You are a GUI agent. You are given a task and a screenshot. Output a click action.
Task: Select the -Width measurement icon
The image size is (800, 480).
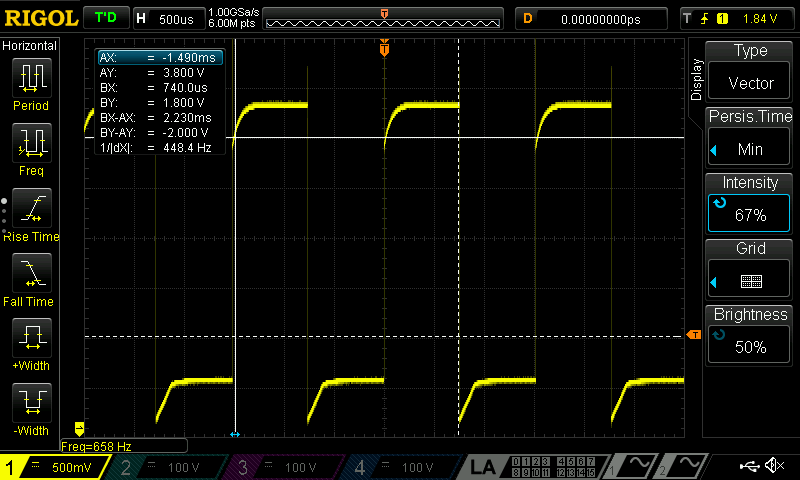32,402
